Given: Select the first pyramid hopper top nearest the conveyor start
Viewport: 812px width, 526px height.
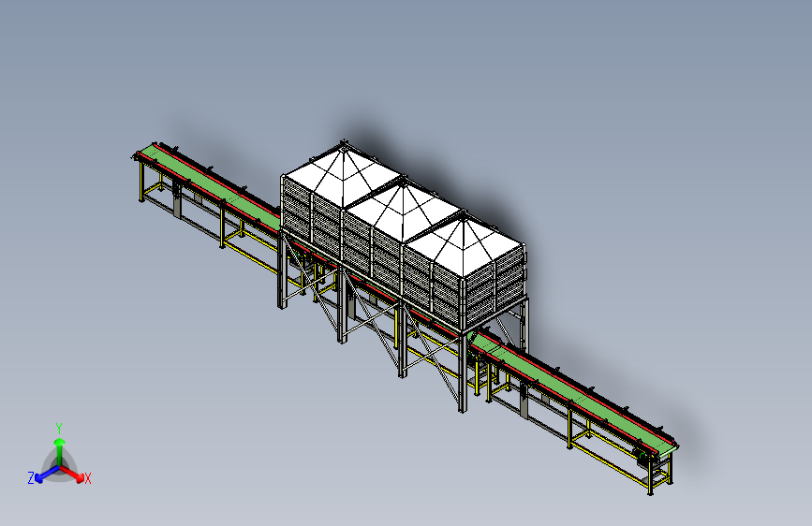Looking at the screenshot, I should [344, 177].
